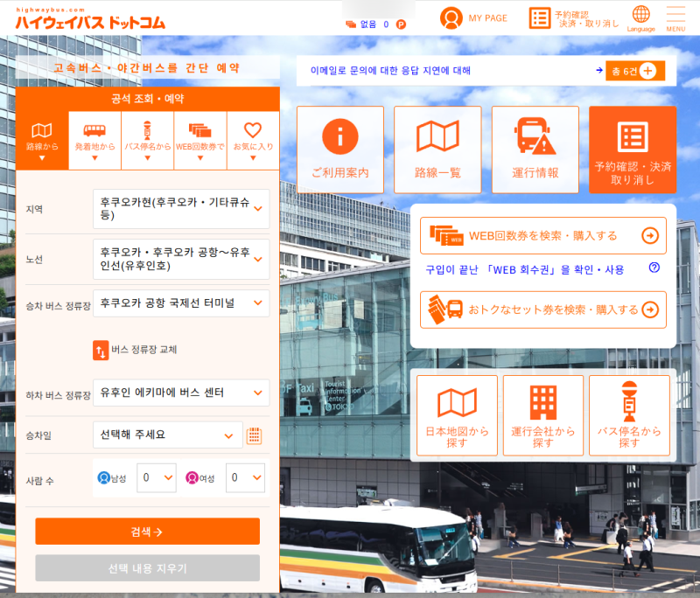This screenshot has height=598, width=700.
Task: Search from 日本地図から探す tile
Action: click(457, 415)
